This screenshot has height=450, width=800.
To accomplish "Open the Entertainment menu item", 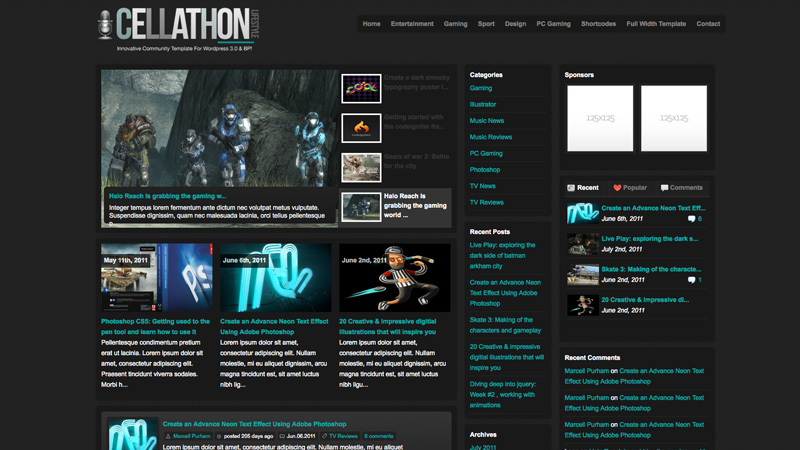I will click(x=412, y=23).
